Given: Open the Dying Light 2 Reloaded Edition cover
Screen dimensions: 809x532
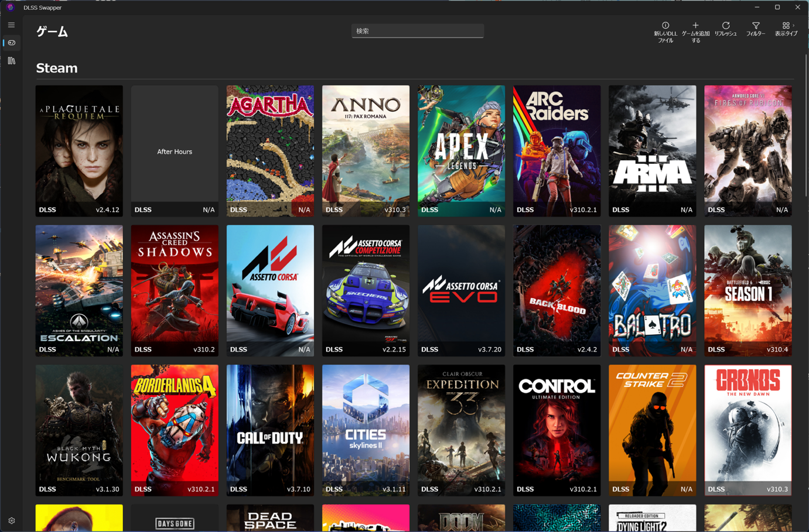Looking at the screenshot, I should [652, 519].
